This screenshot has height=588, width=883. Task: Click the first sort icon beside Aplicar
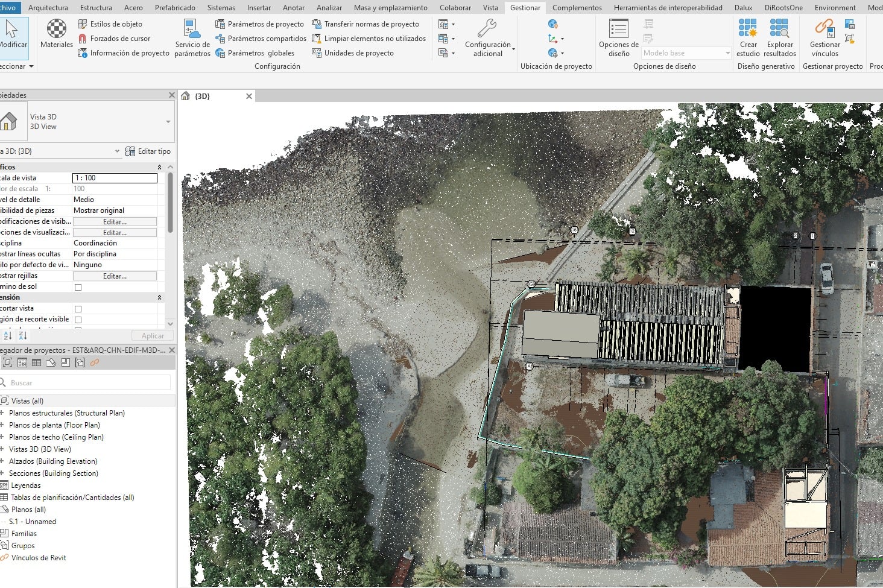tap(8, 335)
